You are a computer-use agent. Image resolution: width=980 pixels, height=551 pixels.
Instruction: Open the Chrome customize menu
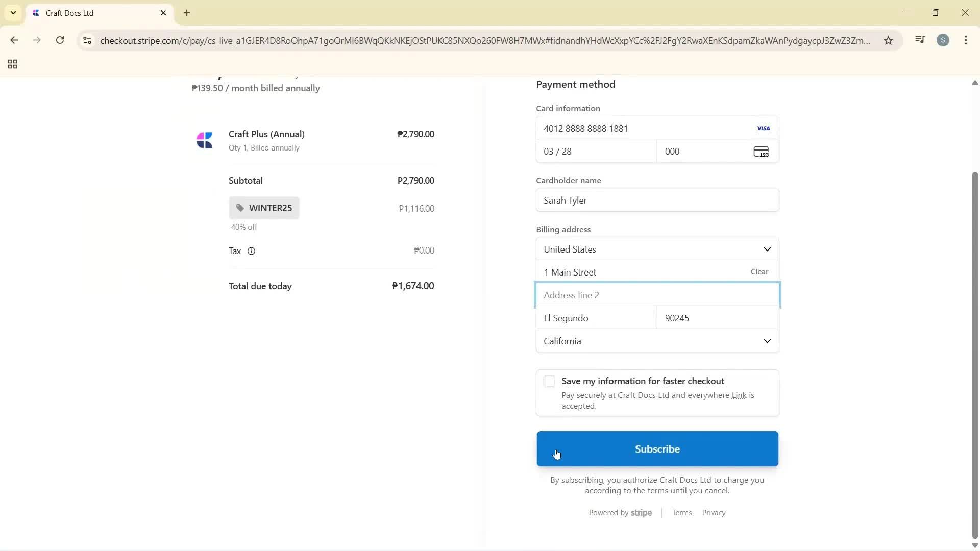tap(966, 40)
